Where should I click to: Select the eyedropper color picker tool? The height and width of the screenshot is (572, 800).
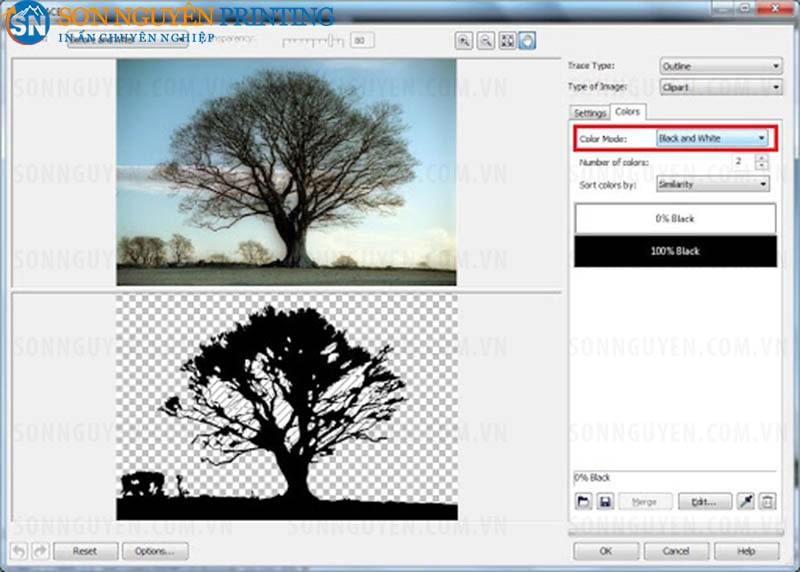(746, 502)
